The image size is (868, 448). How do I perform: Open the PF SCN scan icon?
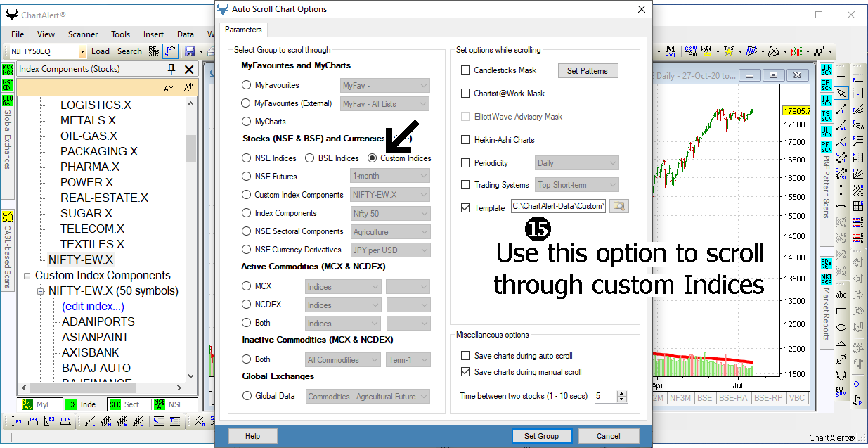pos(826,147)
